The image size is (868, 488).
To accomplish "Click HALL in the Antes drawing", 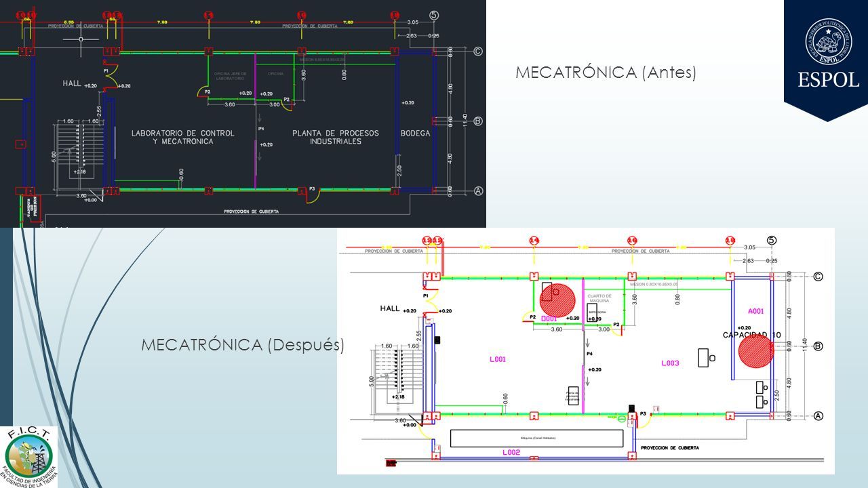I will point(72,83).
